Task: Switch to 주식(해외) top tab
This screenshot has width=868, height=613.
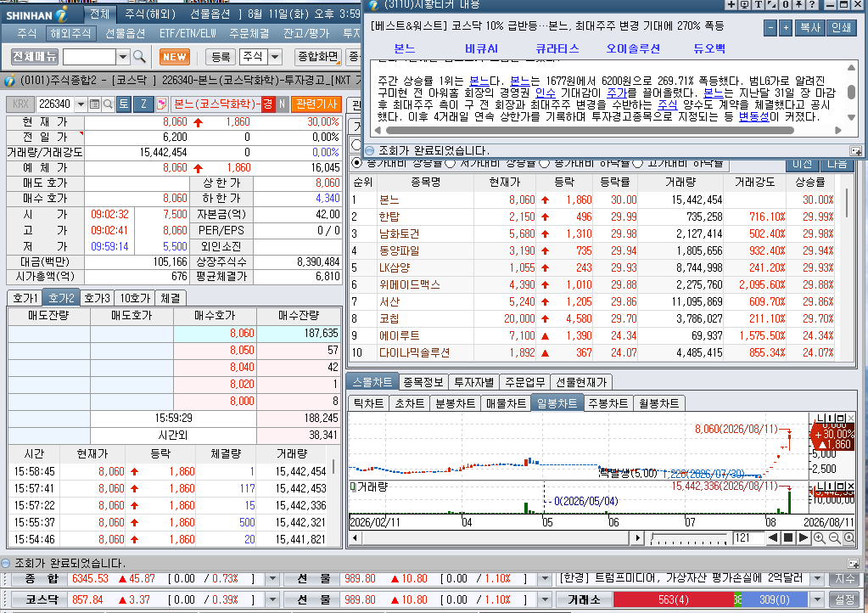Action: click(x=150, y=14)
